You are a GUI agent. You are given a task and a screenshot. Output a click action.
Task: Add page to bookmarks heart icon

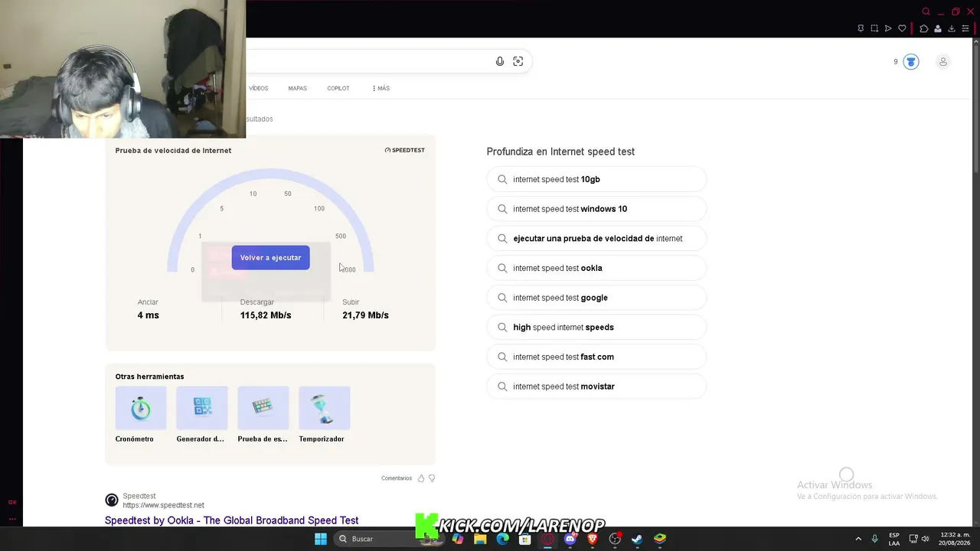(902, 28)
